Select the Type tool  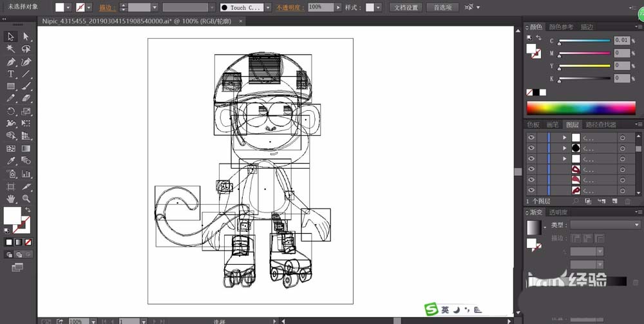point(11,74)
